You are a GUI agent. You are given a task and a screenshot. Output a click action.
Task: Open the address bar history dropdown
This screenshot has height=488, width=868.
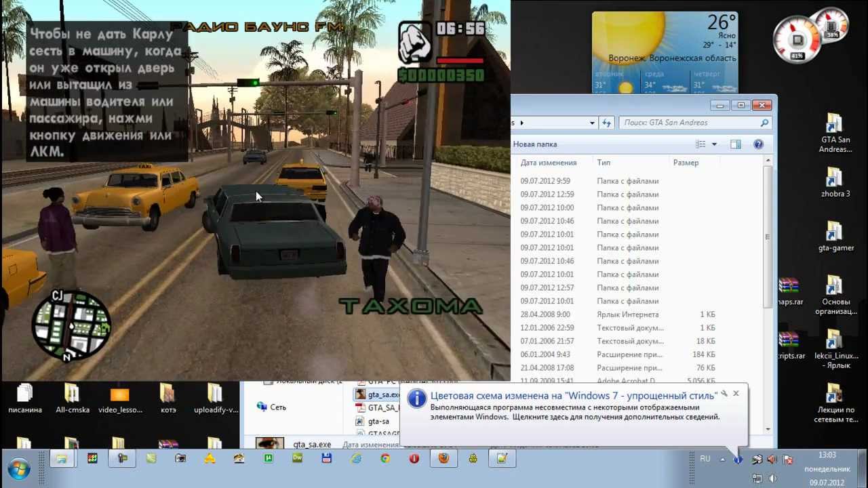(592, 123)
